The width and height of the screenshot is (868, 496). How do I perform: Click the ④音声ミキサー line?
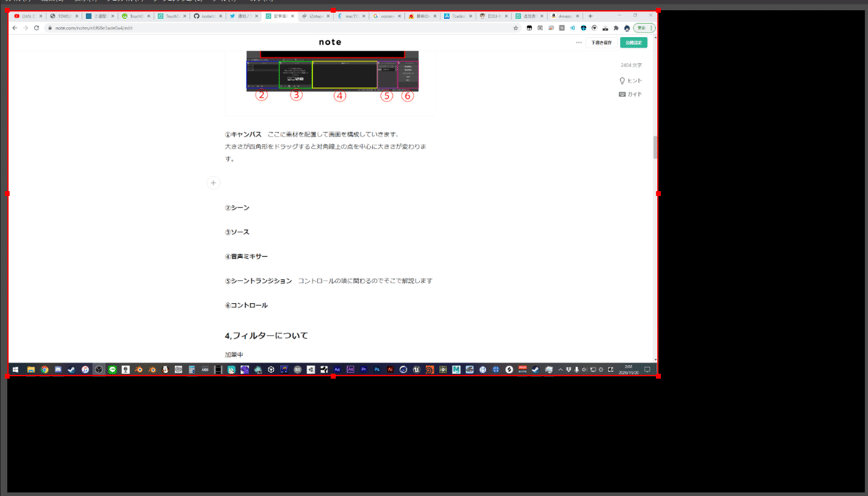[246, 257]
